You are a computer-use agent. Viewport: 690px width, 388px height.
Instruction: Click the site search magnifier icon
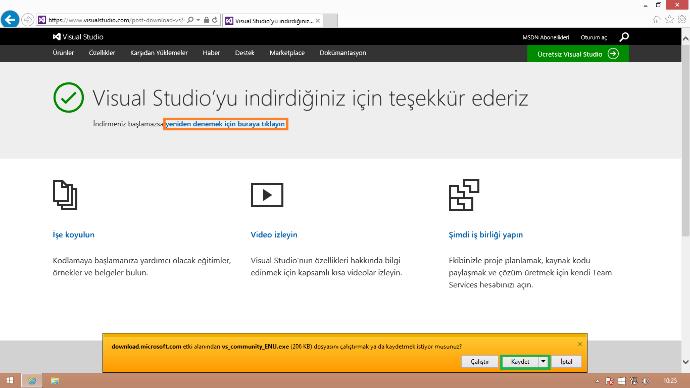[624, 37]
